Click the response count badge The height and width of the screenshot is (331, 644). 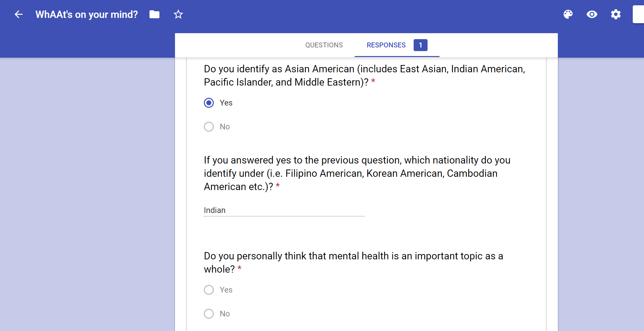click(420, 45)
